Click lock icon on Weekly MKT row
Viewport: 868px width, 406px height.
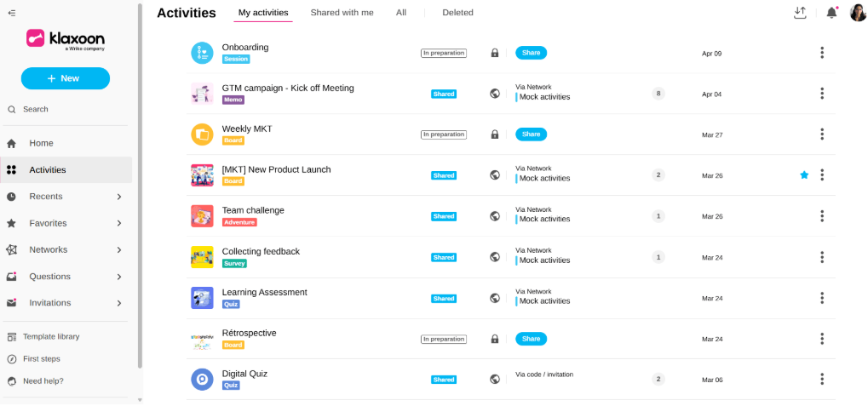coord(494,134)
